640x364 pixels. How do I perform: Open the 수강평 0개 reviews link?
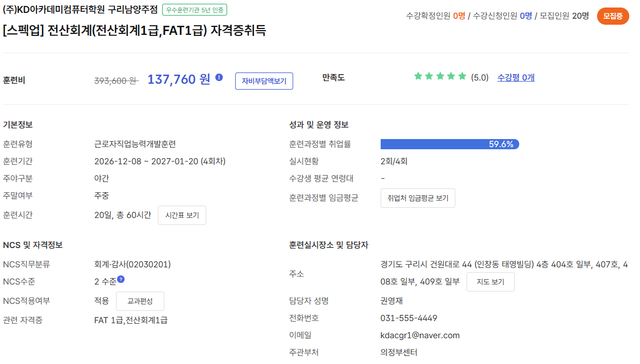(516, 77)
